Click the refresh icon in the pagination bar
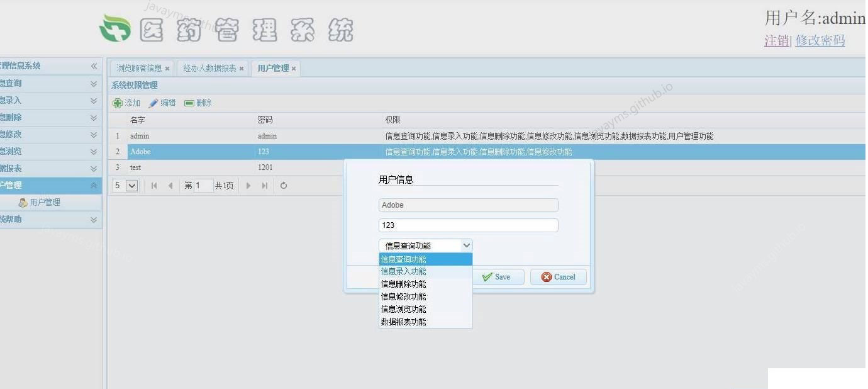 tap(283, 185)
